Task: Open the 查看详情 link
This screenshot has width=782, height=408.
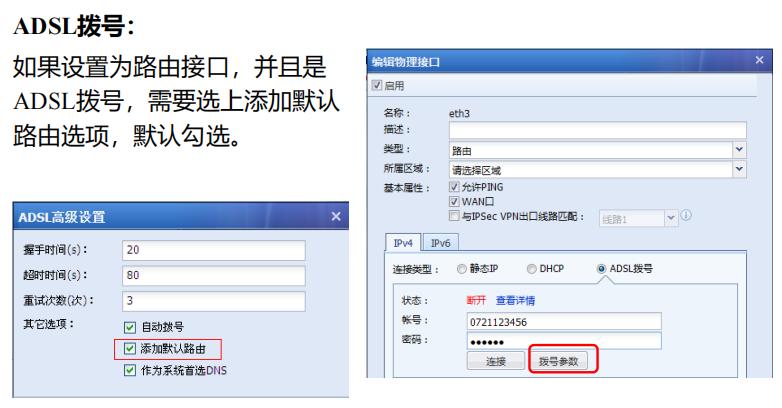Action: tap(515, 301)
